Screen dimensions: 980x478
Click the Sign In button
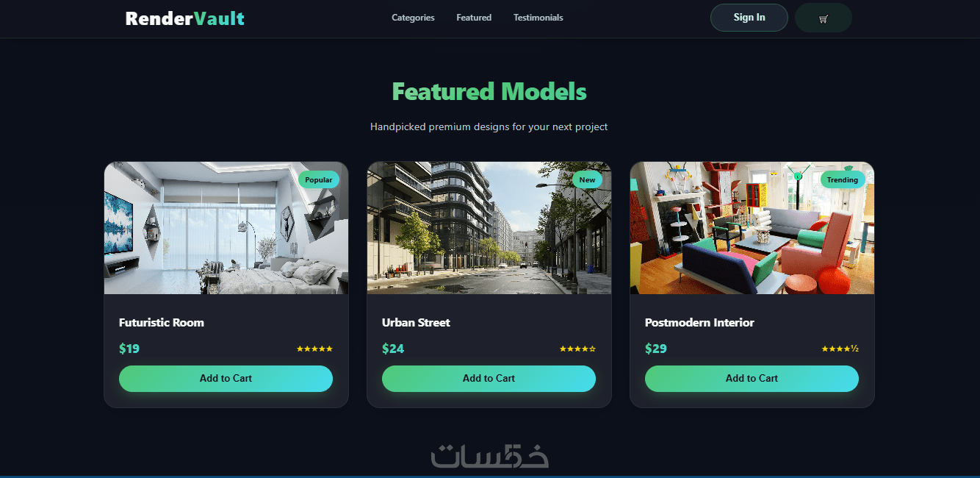point(749,18)
